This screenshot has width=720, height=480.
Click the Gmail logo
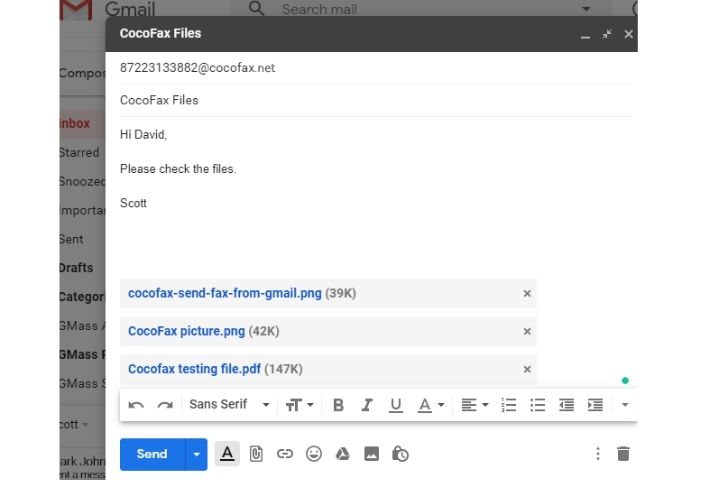pyautogui.click(x=108, y=9)
